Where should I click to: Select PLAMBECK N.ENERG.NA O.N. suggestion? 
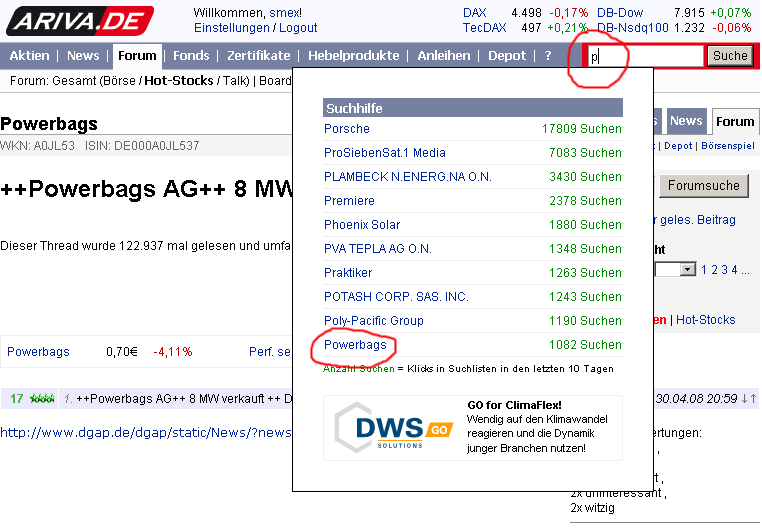408,177
